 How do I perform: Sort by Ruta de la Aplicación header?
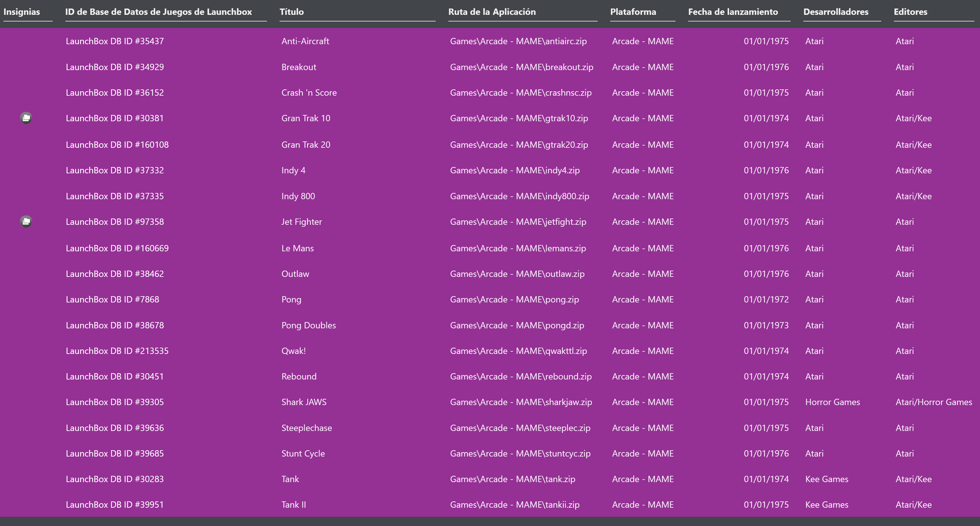[492, 12]
